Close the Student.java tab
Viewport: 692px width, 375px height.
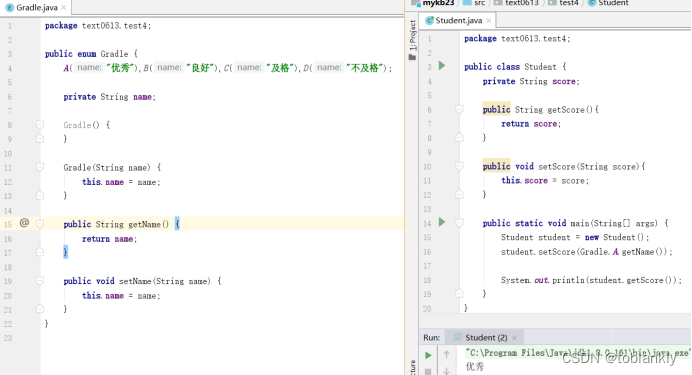[489, 20]
